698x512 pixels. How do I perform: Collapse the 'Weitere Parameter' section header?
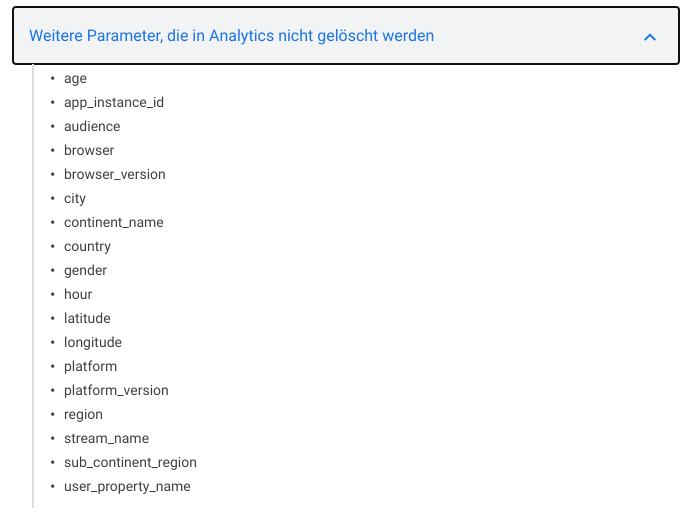click(x=231, y=36)
